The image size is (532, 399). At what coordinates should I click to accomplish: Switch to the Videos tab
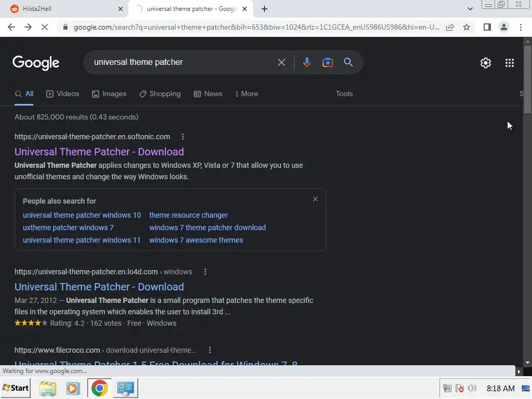(63, 94)
